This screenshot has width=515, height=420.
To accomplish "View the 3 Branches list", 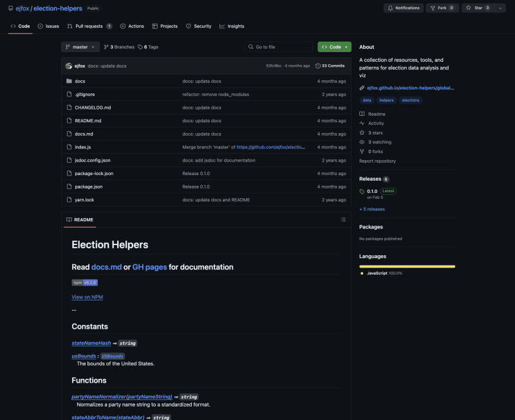I will [119, 47].
